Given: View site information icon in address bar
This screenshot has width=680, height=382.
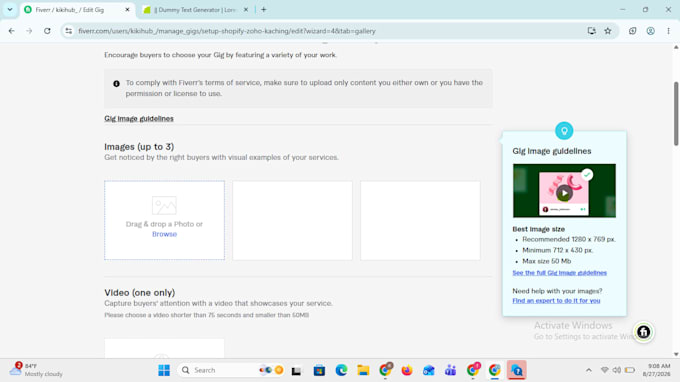Looking at the screenshot, I should 69,31.
